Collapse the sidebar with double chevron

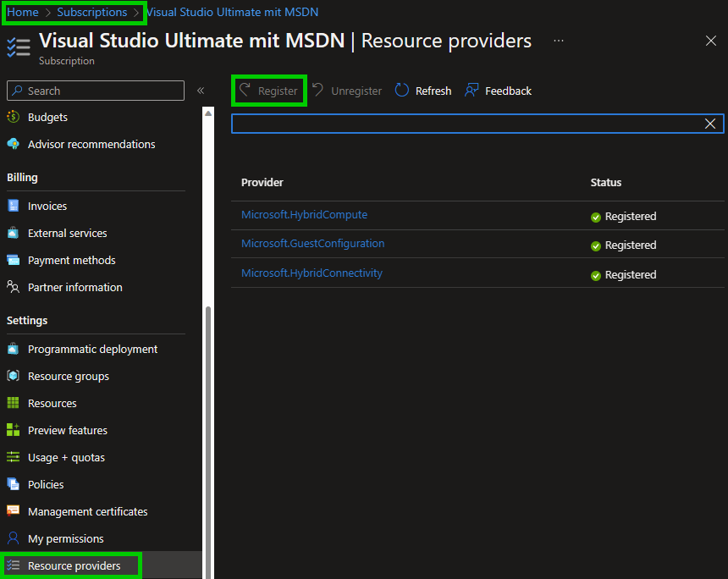[x=201, y=91]
